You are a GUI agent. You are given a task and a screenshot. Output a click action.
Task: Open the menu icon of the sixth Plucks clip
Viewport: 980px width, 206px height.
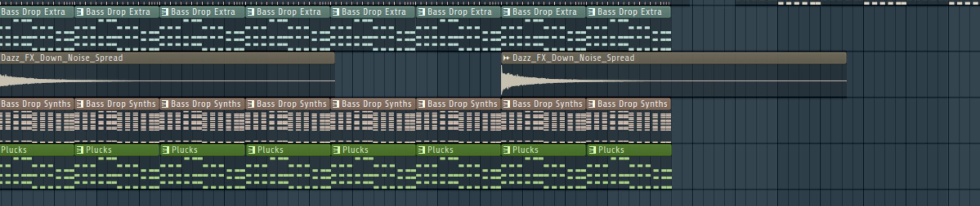[421, 150]
